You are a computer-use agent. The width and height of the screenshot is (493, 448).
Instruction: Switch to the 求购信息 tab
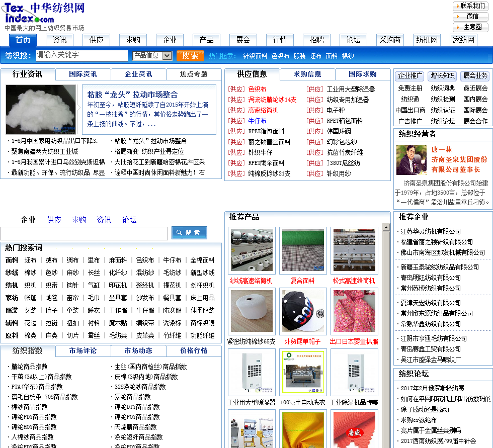point(307,74)
